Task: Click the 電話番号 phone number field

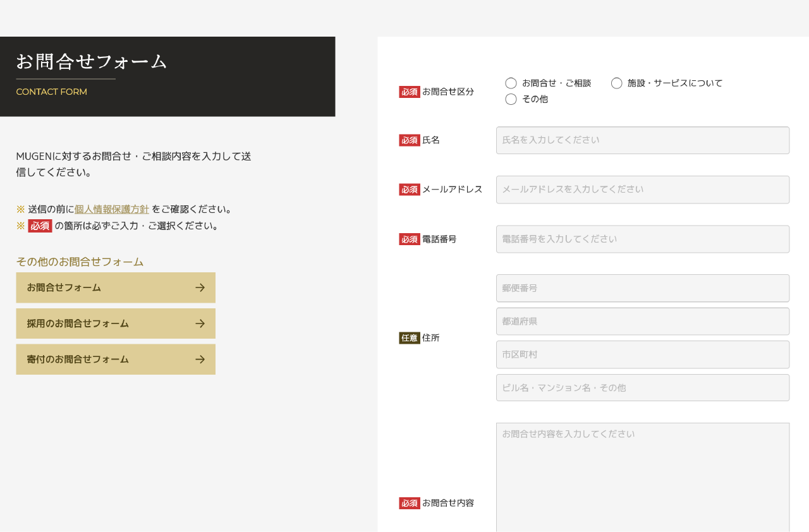Action: [642, 239]
